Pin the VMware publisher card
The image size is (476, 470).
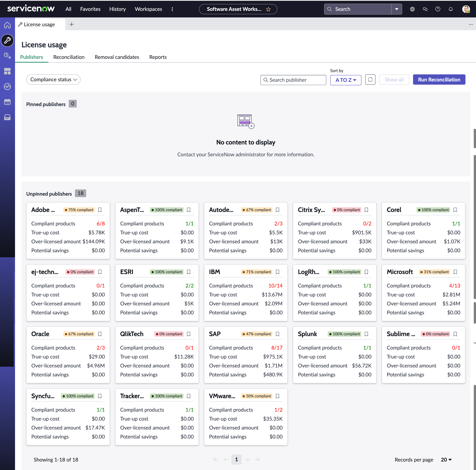[x=277, y=396]
